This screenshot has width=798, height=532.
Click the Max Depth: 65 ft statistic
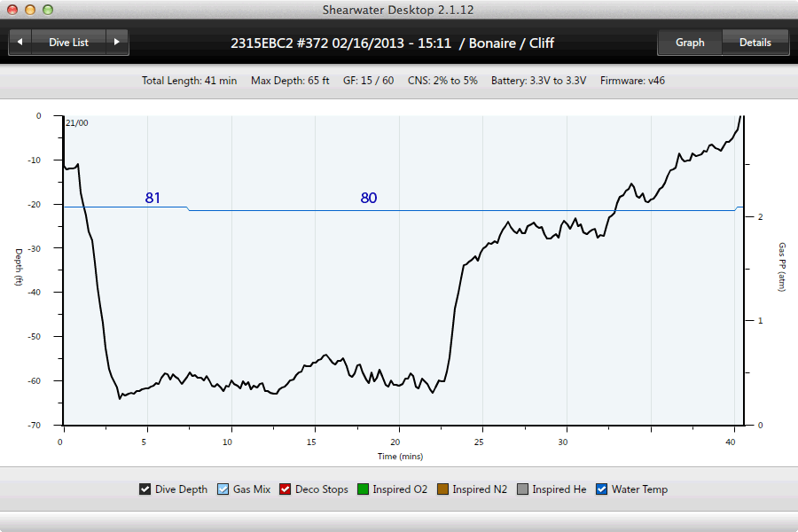(290, 81)
